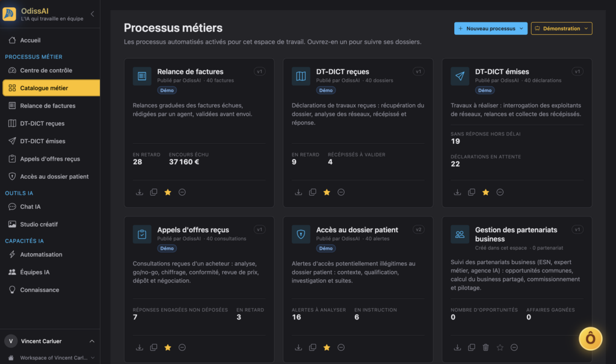616x364 pixels.
Task: Open the Nouveau processus dropdown arrow
Action: [522, 28]
